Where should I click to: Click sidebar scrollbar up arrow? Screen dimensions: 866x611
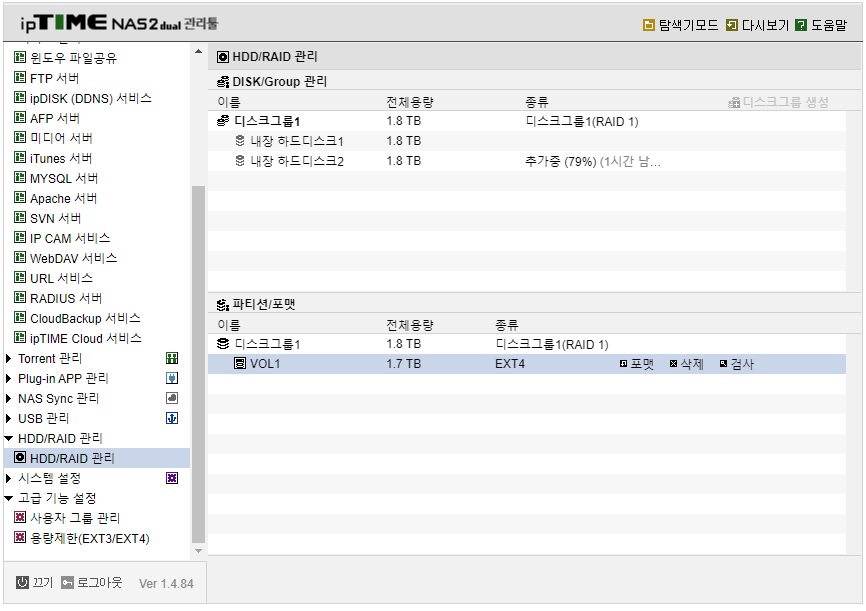coord(198,51)
